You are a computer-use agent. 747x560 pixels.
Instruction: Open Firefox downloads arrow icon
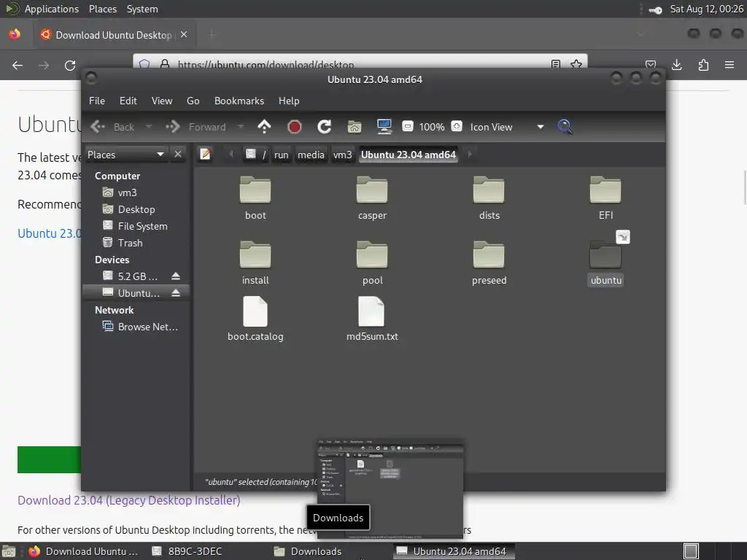click(676, 65)
